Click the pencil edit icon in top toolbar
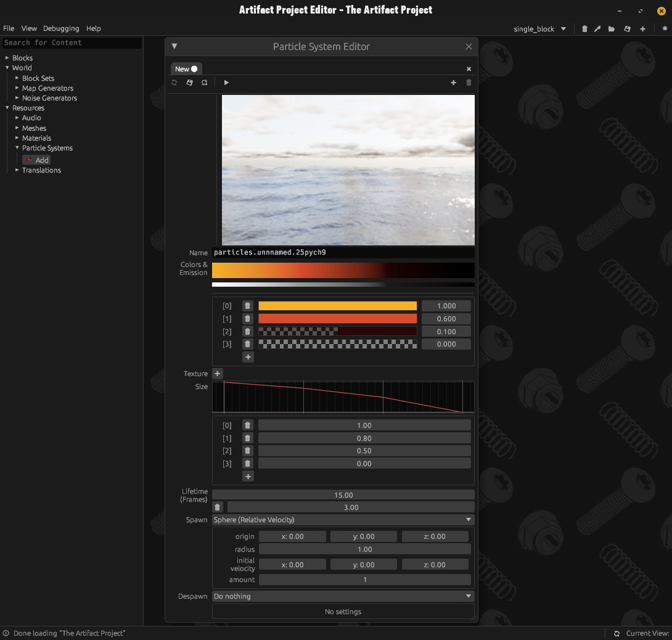672x640 pixels. coord(597,29)
